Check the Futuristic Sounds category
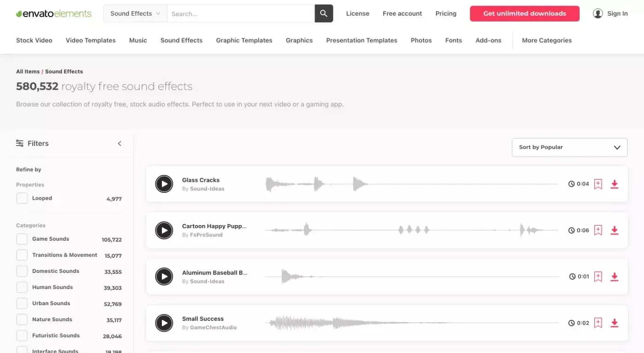Viewport: 644px width, 353px height. [22, 336]
